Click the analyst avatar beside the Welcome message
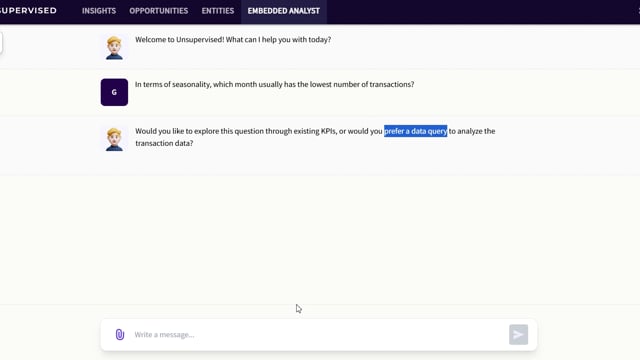 click(x=114, y=47)
